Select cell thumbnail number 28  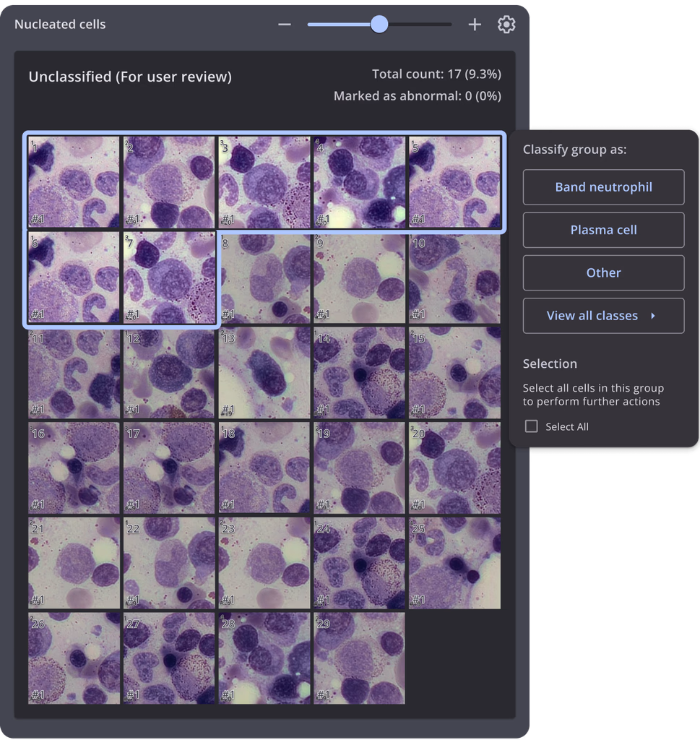coord(264,659)
